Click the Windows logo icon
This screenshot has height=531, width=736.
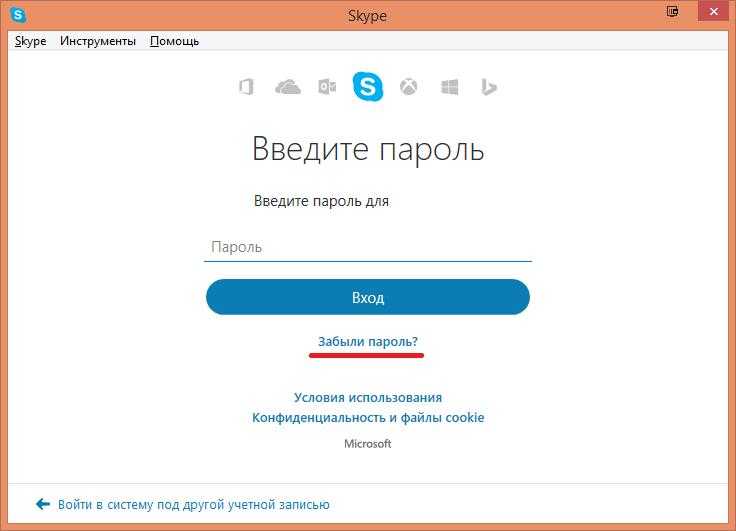[450, 87]
